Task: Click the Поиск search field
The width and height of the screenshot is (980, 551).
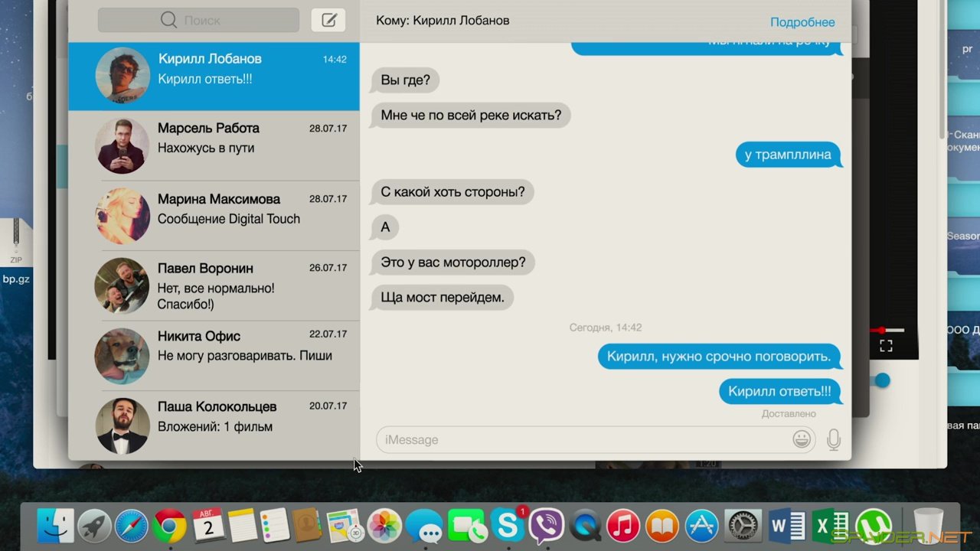Action: (198, 21)
